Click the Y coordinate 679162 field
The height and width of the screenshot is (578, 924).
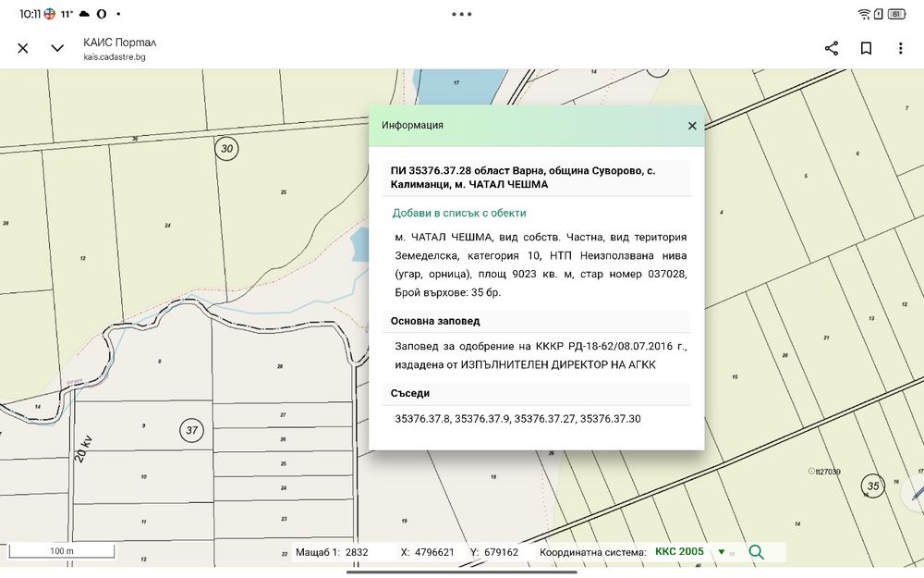pyautogui.click(x=502, y=552)
